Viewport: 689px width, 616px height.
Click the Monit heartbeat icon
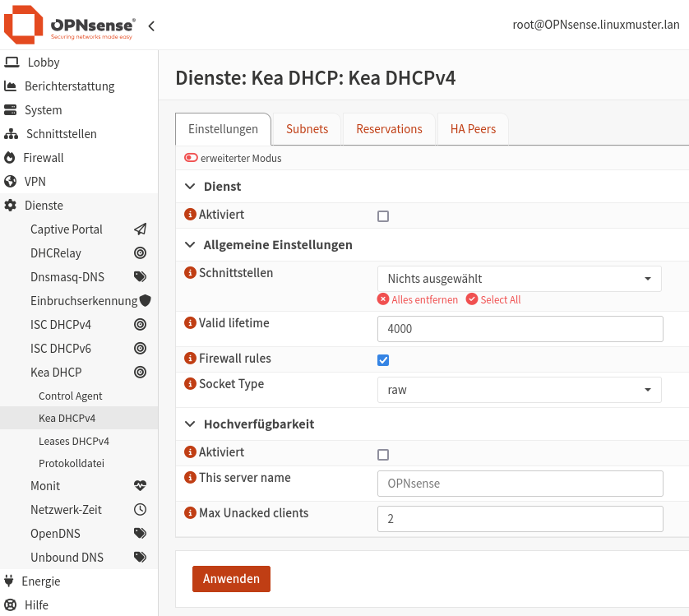click(x=140, y=486)
